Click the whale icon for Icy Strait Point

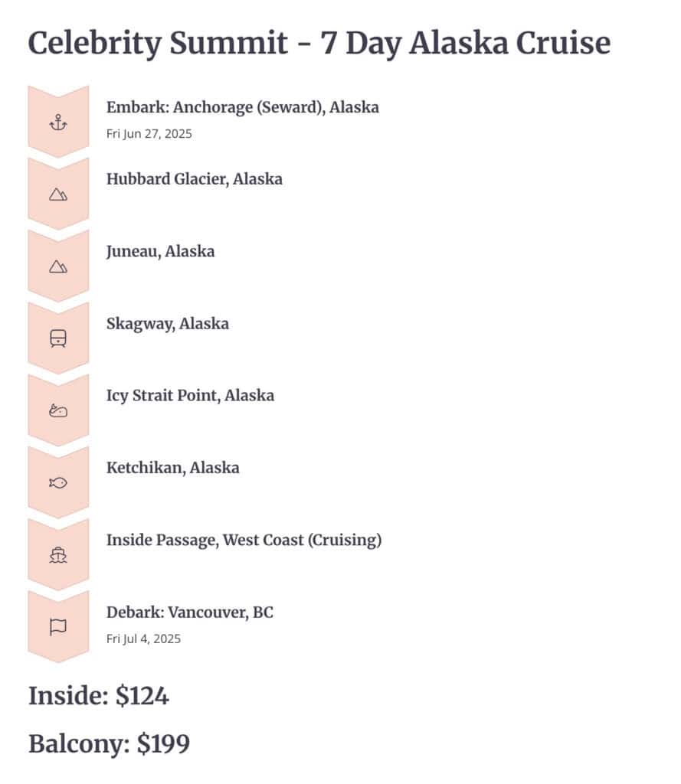click(x=58, y=411)
